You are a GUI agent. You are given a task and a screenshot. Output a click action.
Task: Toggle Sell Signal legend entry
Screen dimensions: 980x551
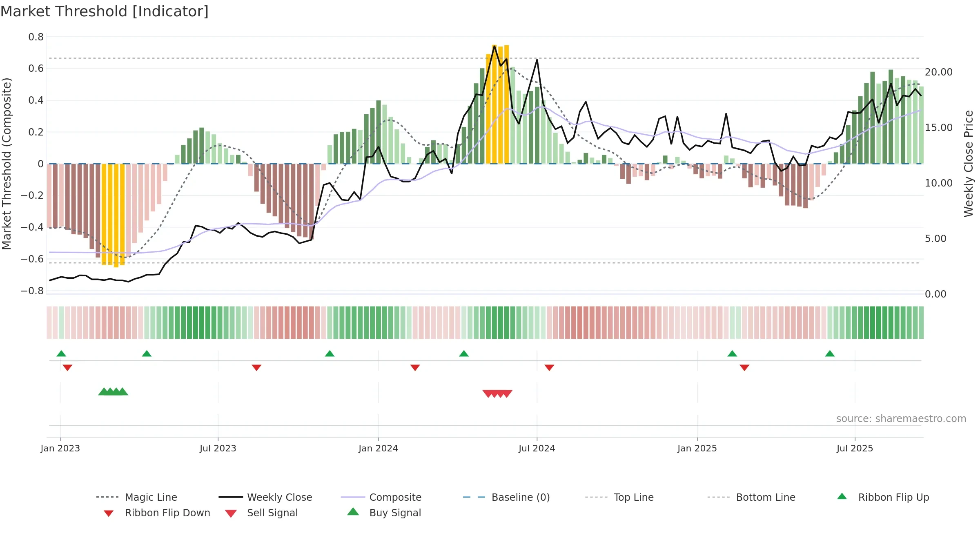pos(261,513)
